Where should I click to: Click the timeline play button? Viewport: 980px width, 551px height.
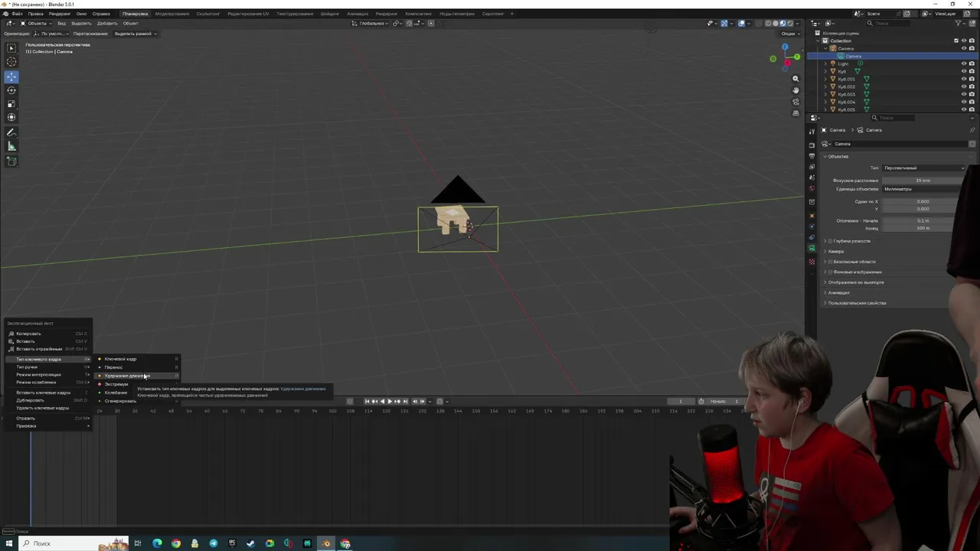point(389,401)
